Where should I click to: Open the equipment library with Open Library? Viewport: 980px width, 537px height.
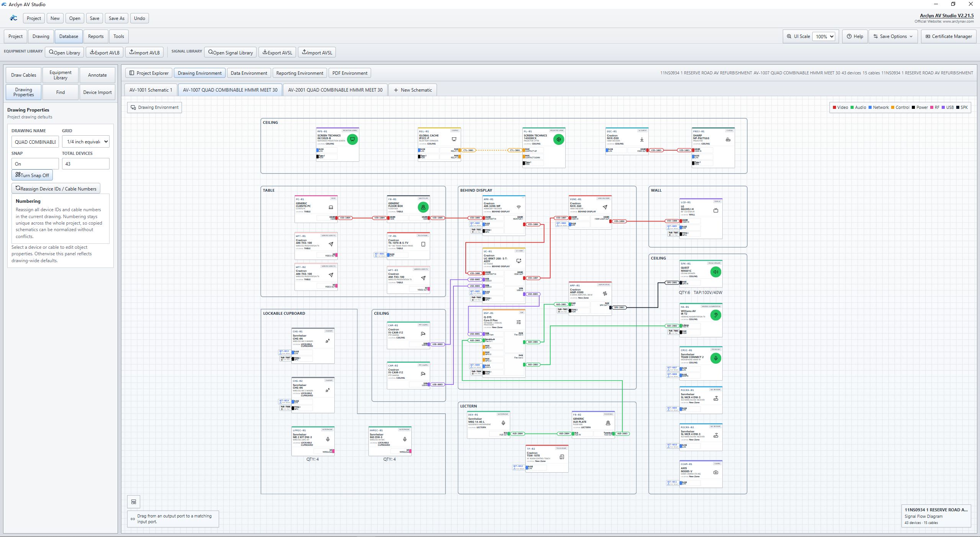(x=64, y=53)
